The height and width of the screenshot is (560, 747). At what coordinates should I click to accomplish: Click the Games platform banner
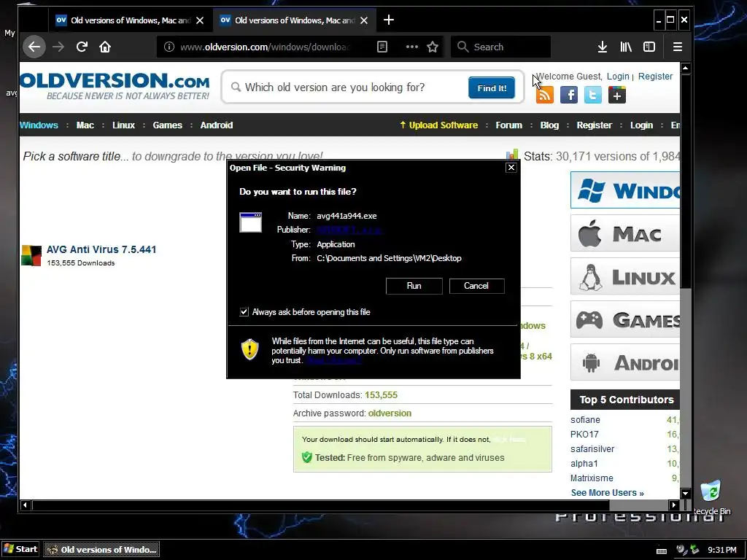click(x=625, y=319)
